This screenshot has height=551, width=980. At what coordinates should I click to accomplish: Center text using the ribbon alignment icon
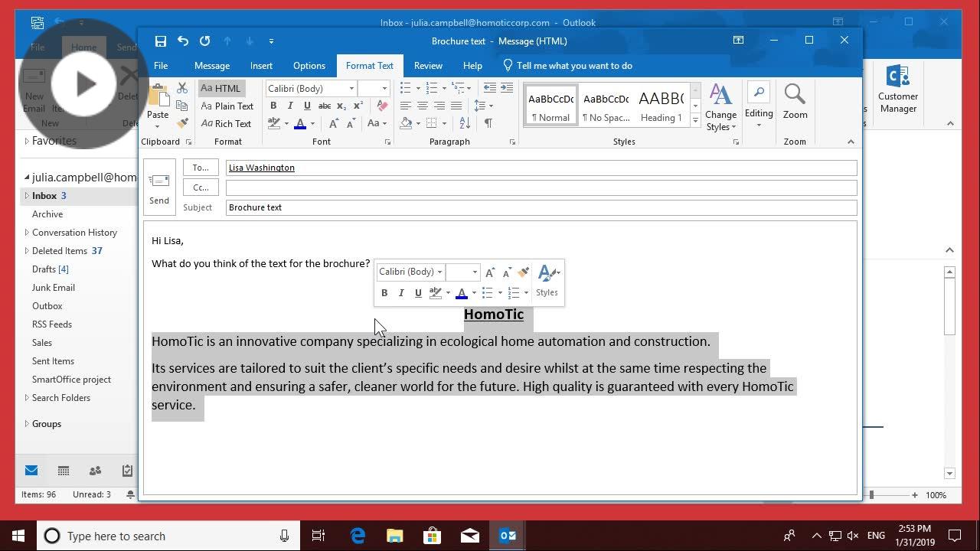pyautogui.click(x=422, y=106)
